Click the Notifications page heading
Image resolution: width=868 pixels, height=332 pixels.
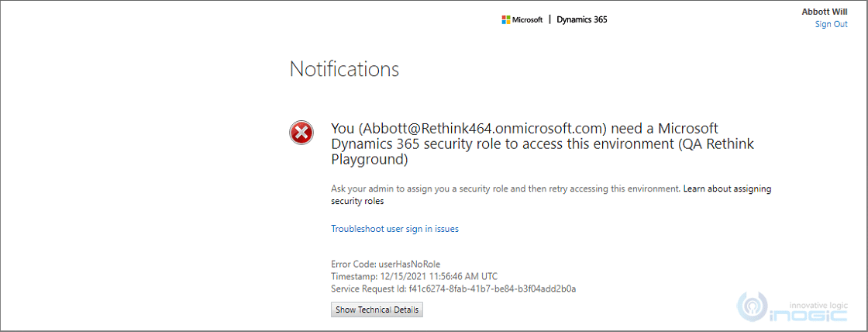point(344,69)
